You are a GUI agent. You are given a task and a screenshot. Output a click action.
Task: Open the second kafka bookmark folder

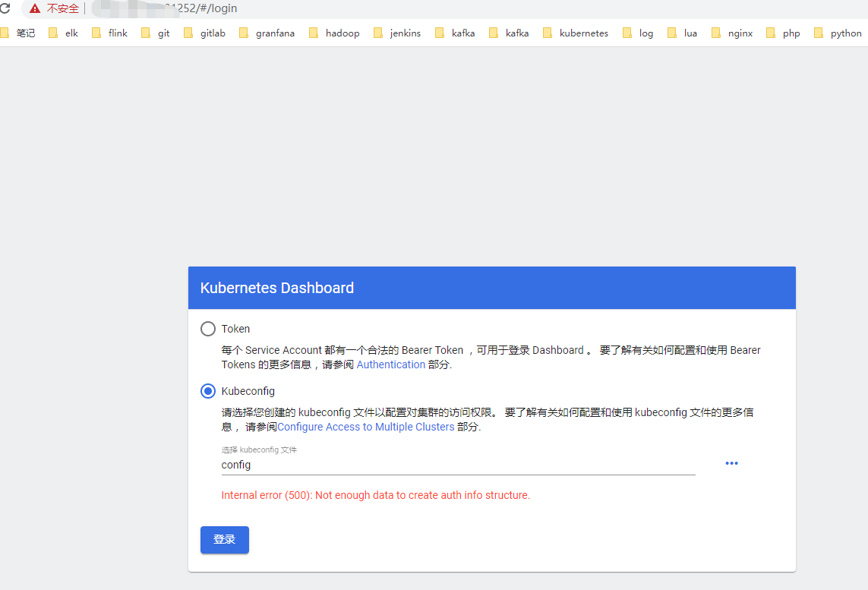click(509, 33)
